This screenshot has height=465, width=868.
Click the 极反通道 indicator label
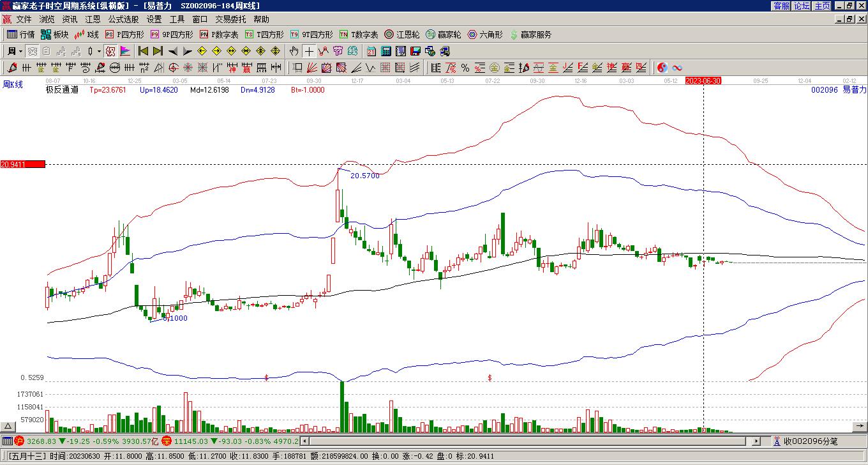(62, 90)
